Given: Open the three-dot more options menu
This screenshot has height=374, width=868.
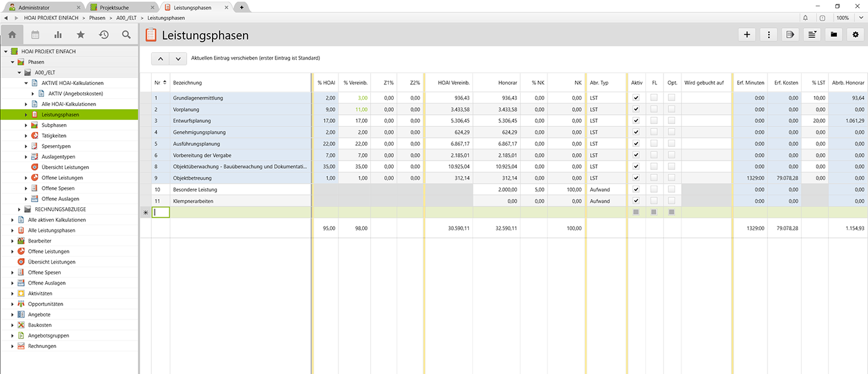Looking at the screenshot, I should point(768,35).
